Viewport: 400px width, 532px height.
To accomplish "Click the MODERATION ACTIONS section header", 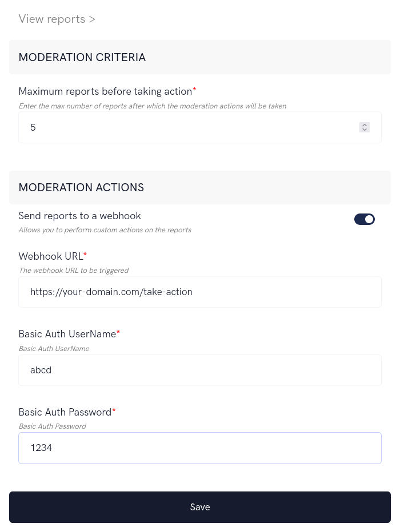I will coord(81,187).
